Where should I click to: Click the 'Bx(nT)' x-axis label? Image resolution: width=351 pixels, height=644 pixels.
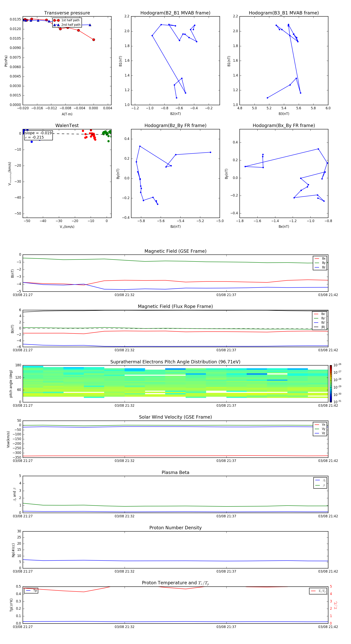pyautogui.click(x=284, y=227)
